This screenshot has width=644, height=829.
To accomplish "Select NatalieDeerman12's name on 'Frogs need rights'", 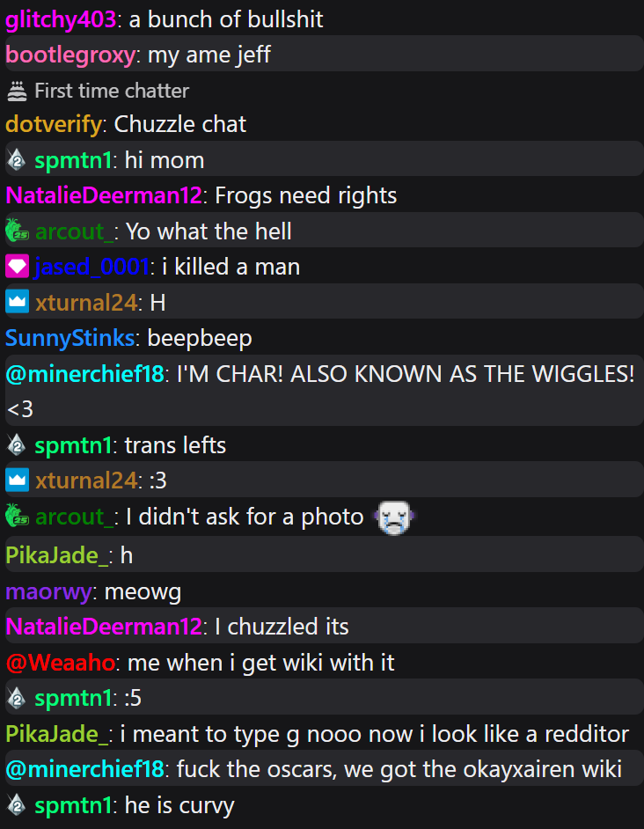I will pyautogui.click(x=104, y=195).
